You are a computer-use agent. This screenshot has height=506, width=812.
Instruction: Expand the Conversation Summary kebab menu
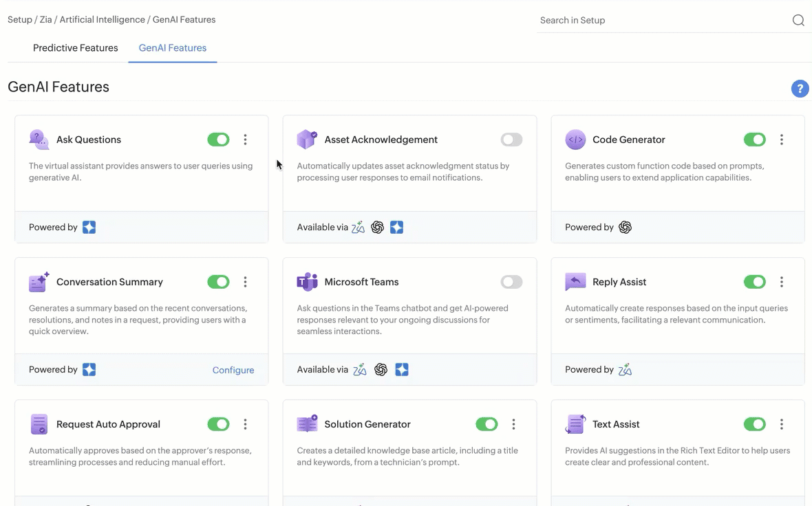click(245, 282)
